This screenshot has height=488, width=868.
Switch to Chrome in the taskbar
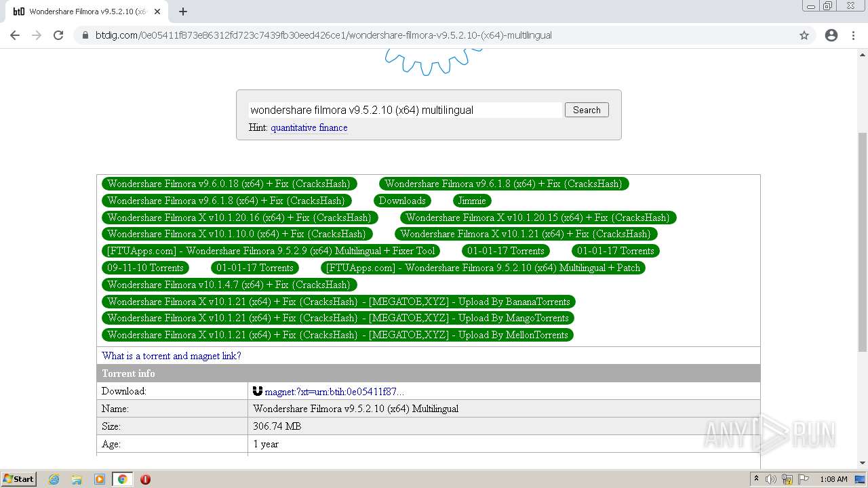(x=122, y=479)
